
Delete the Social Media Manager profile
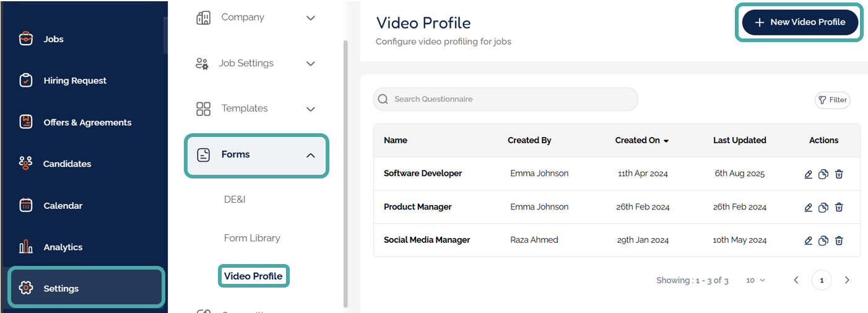point(839,240)
